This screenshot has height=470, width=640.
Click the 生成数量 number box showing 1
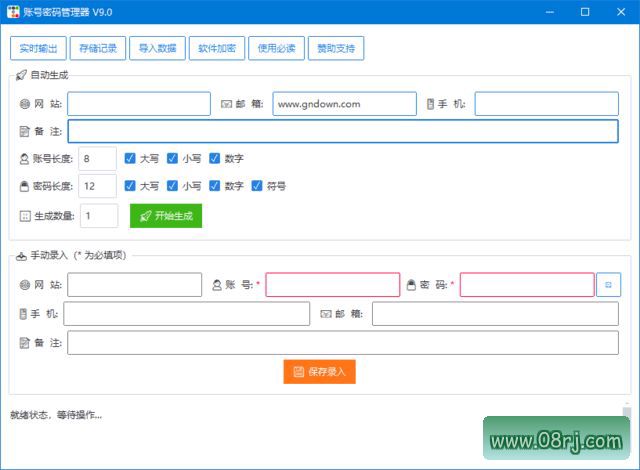click(99, 215)
